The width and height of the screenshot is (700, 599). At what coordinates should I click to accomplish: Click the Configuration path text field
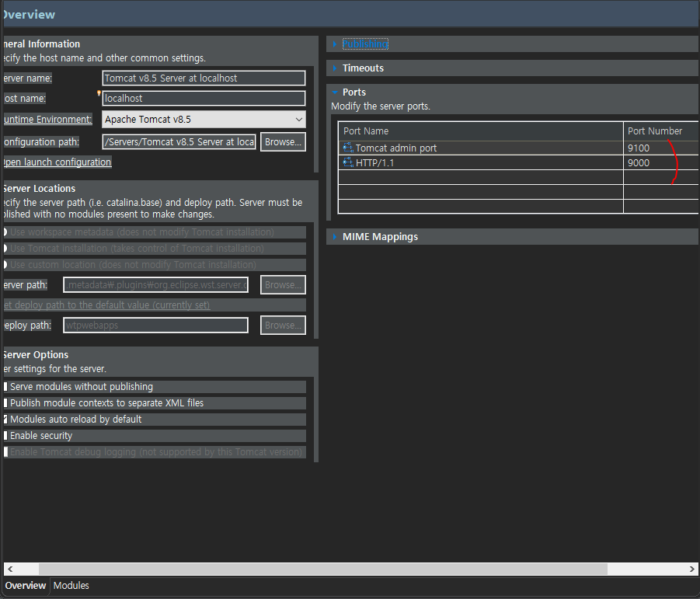(179, 142)
